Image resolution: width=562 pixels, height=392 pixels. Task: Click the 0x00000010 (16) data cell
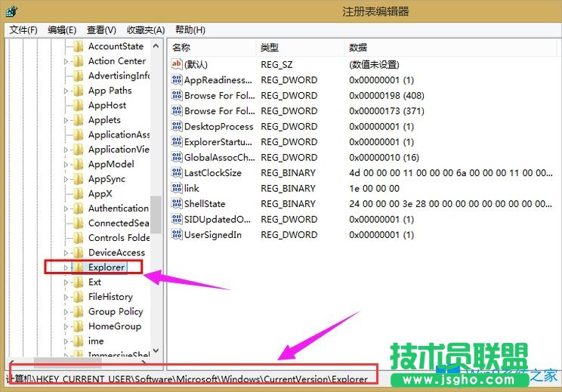click(x=384, y=157)
